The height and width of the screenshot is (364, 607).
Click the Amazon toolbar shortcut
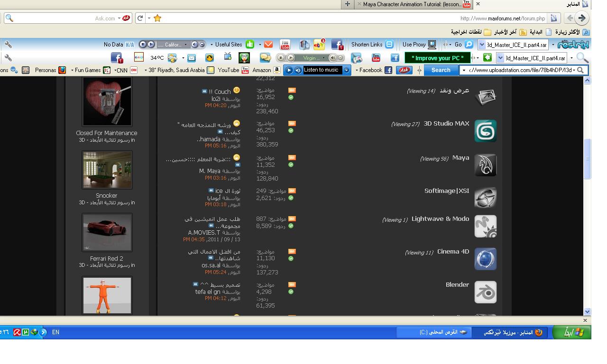coord(266,70)
